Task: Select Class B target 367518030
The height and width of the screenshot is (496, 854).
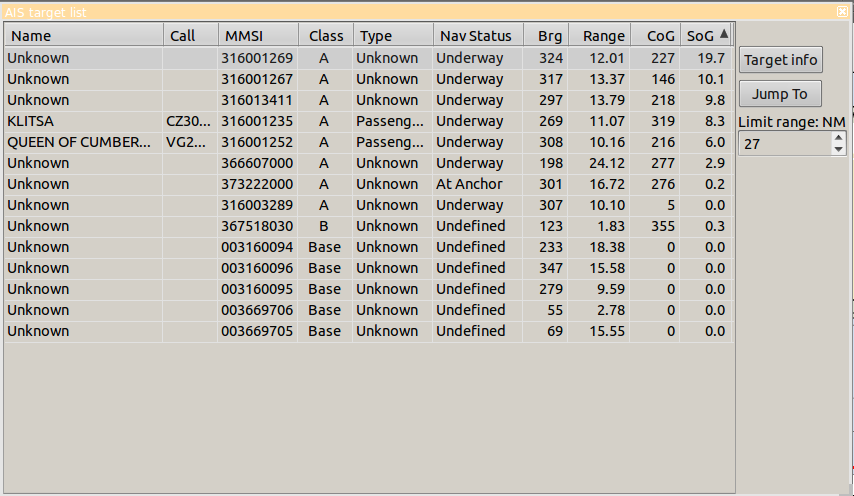Action: [x=257, y=226]
